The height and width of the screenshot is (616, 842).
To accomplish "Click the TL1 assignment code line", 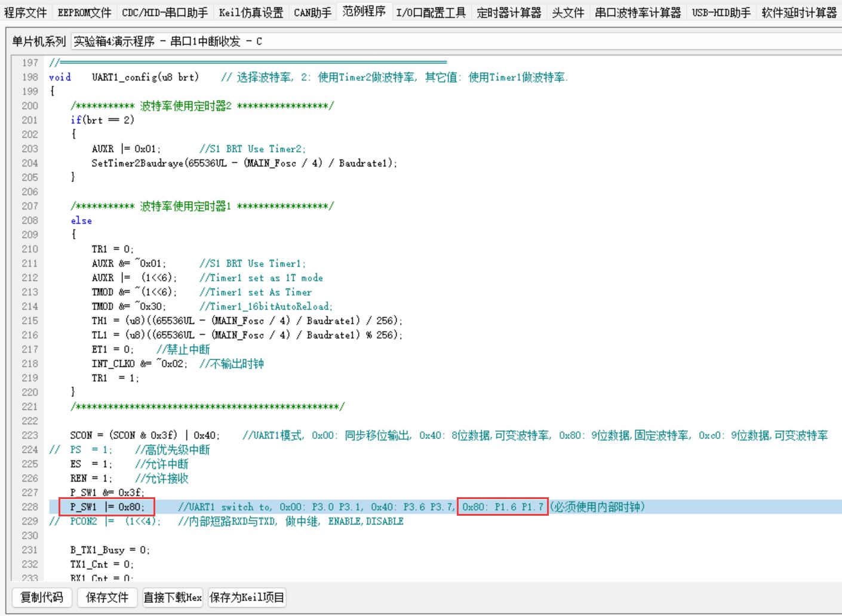I will point(247,335).
